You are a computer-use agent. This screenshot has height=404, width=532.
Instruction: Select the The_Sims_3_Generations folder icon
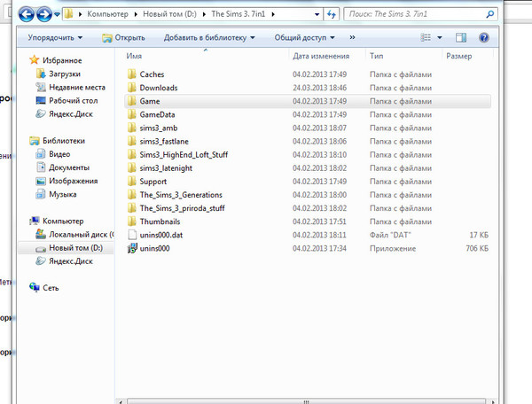click(x=131, y=195)
